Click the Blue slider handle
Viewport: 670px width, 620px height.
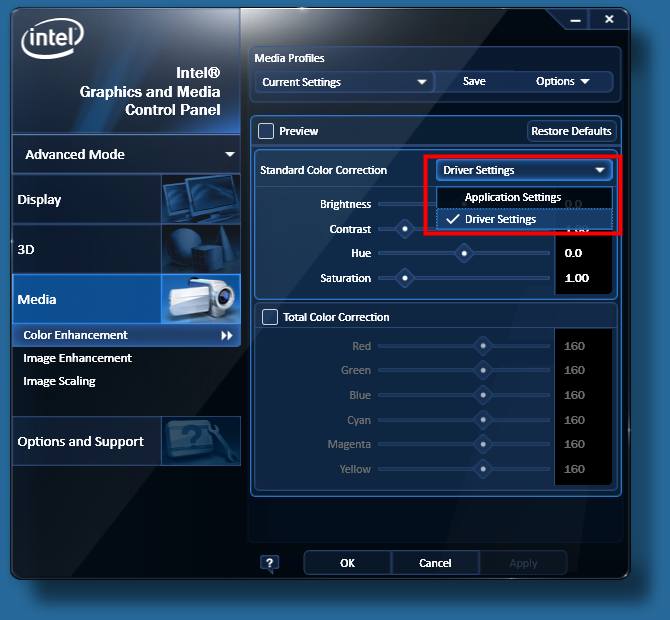click(x=483, y=395)
